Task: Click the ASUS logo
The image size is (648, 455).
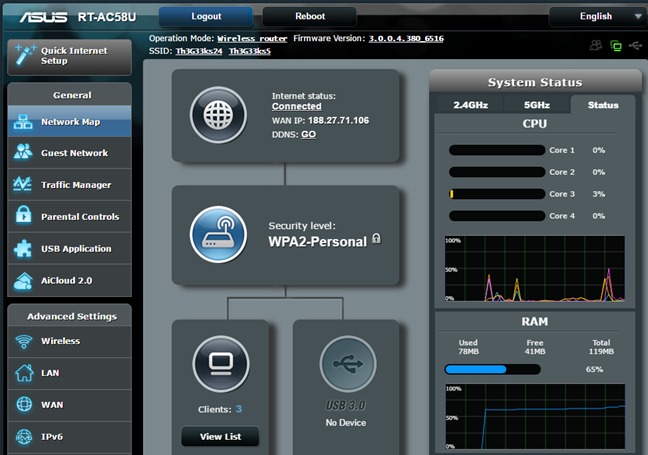Action: [x=43, y=17]
